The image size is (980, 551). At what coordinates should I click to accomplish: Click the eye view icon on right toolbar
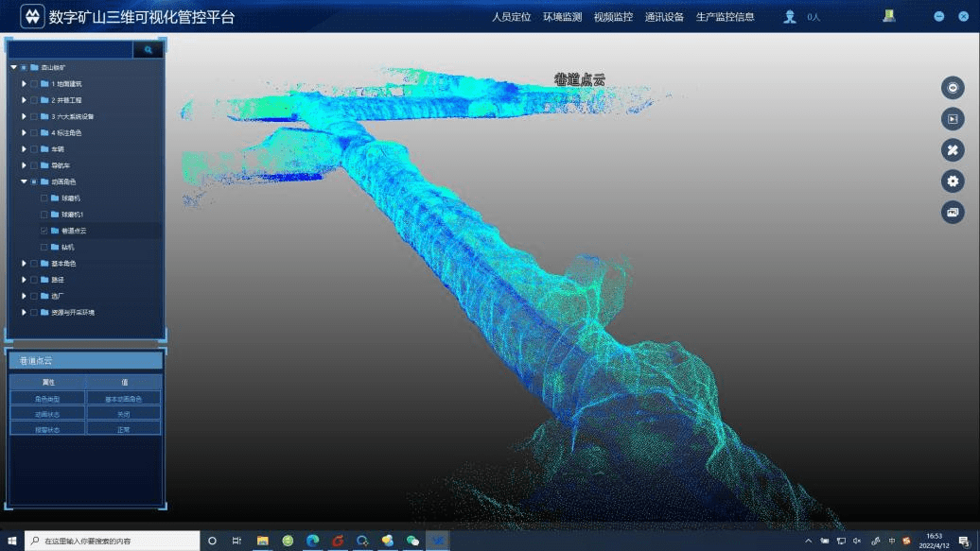point(953,88)
